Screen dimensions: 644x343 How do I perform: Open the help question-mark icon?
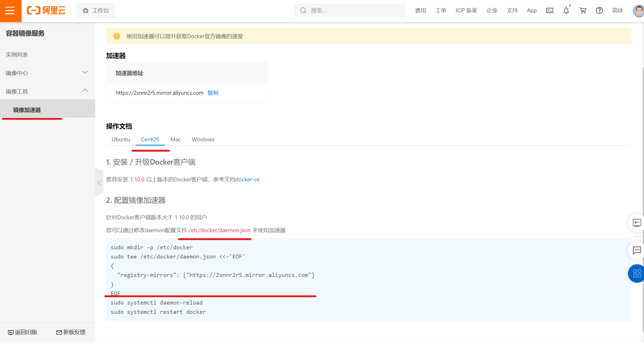point(599,11)
